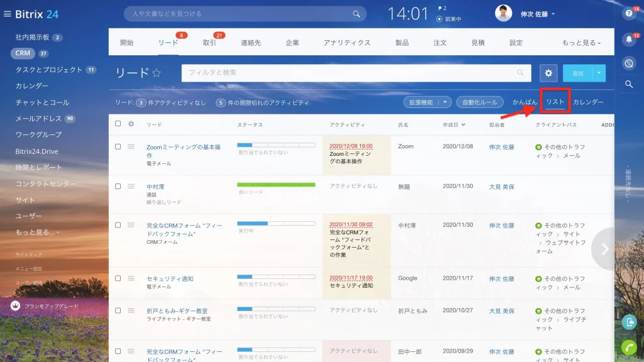Click the table column settings gear
644x362 pixels.
click(x=131, y=124)
